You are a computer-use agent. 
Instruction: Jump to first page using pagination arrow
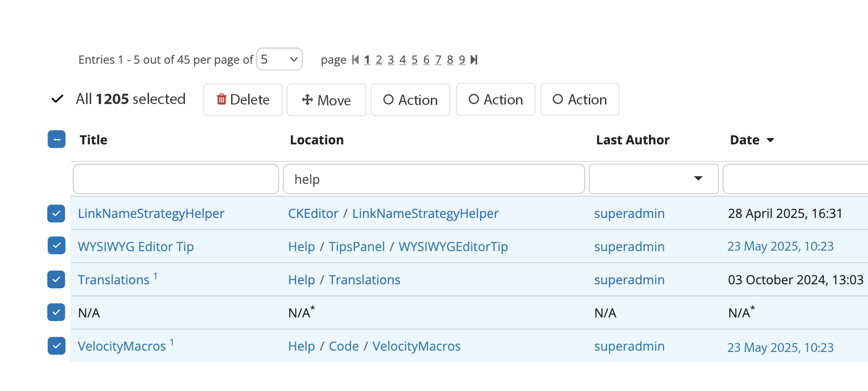pos(355,60)
